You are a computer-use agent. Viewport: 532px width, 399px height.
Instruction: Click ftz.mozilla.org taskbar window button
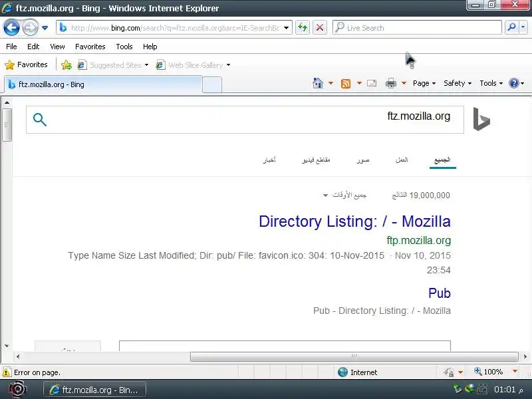tap(94, 390)
